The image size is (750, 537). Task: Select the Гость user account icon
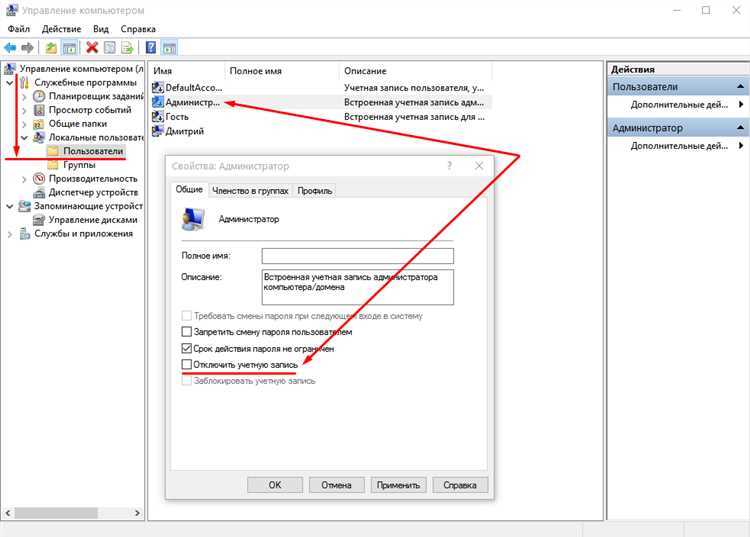(x=157, y=117)
